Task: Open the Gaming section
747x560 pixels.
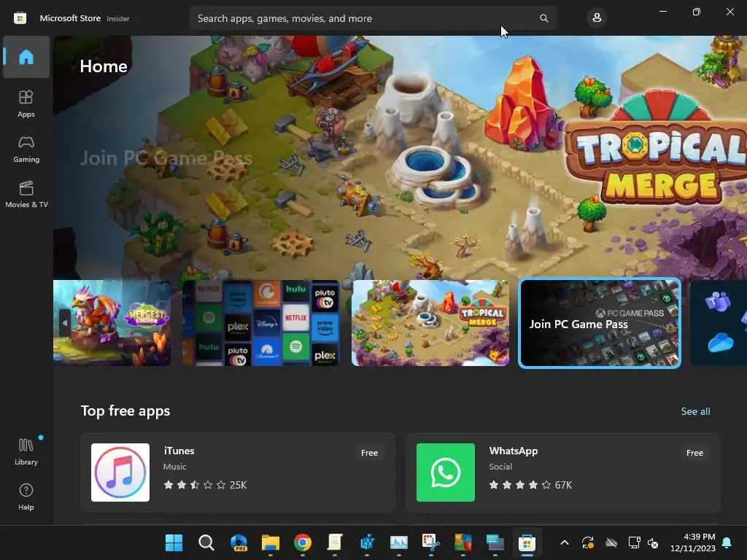Action: (26, 149)
